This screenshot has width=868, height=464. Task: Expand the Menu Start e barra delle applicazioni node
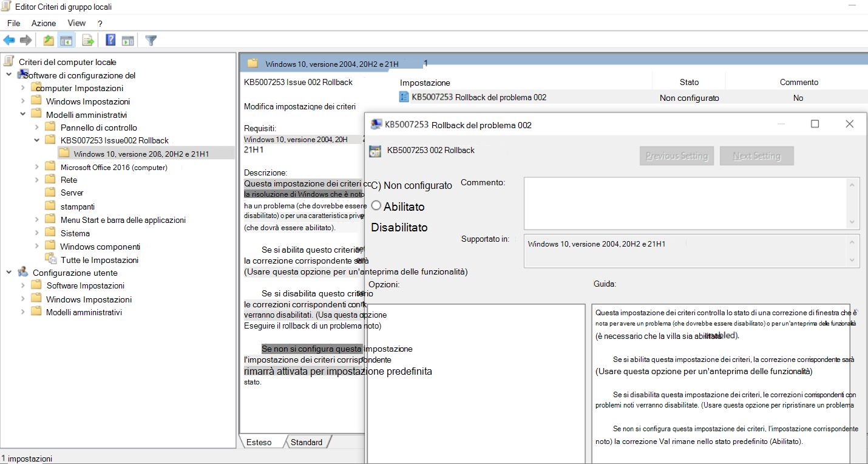[37, 220]
